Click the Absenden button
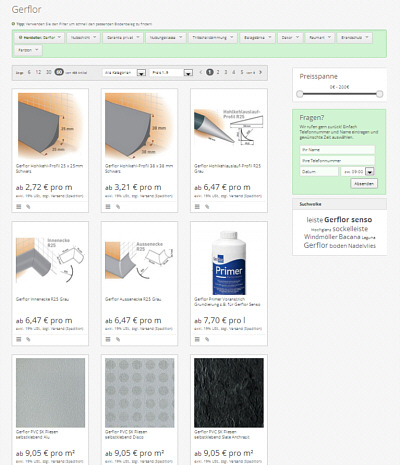This screenshot has width=400, height=465. (364, 183)
